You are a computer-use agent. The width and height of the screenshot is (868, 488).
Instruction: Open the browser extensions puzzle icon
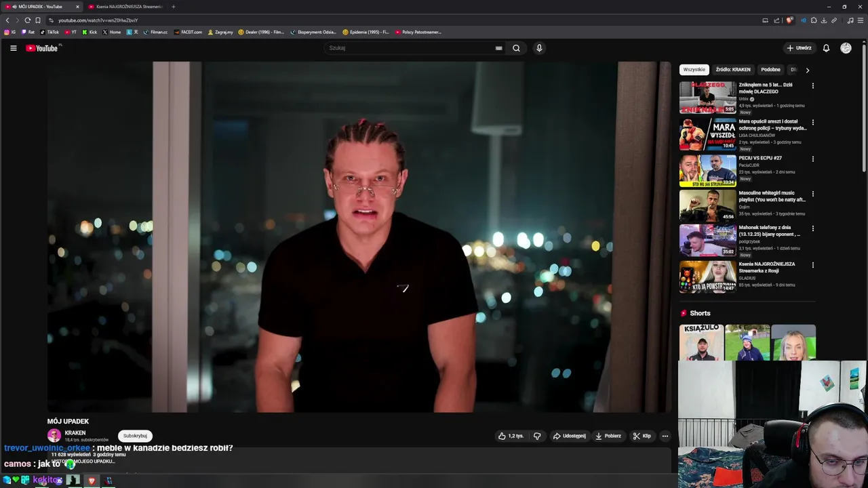(x=814, y=20)
